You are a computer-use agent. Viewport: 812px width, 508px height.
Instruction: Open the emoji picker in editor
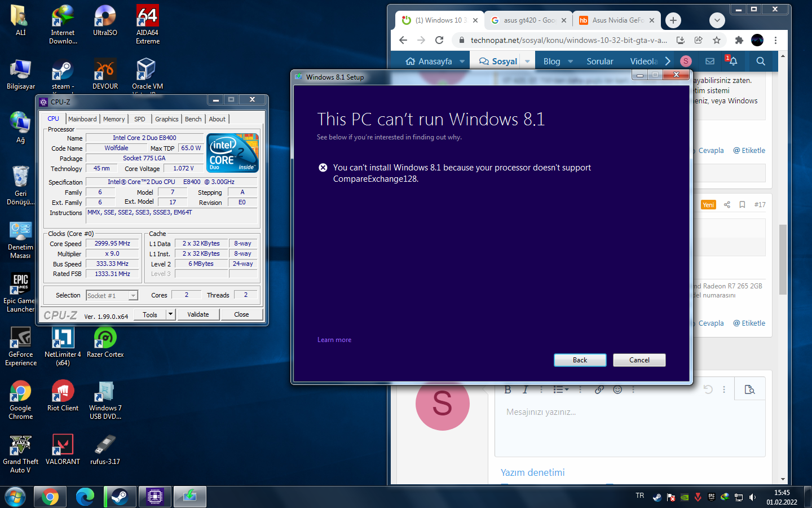click(617, 389)
